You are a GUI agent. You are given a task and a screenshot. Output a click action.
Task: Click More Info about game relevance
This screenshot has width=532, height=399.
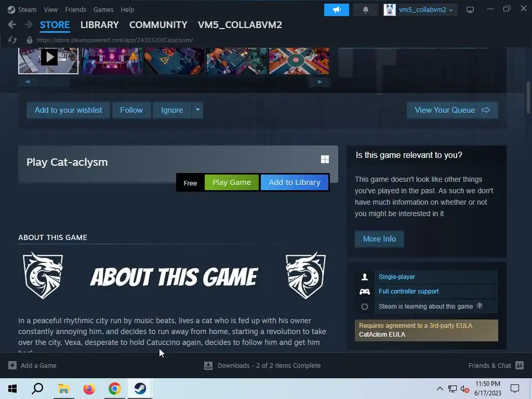pyautogui.click(x=379, y=239)
